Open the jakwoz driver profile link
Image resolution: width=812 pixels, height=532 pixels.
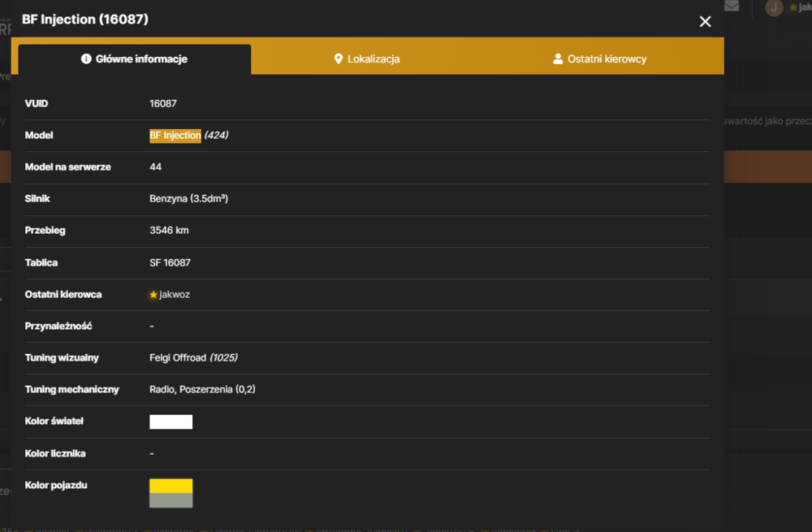click(x=175, y=294)
